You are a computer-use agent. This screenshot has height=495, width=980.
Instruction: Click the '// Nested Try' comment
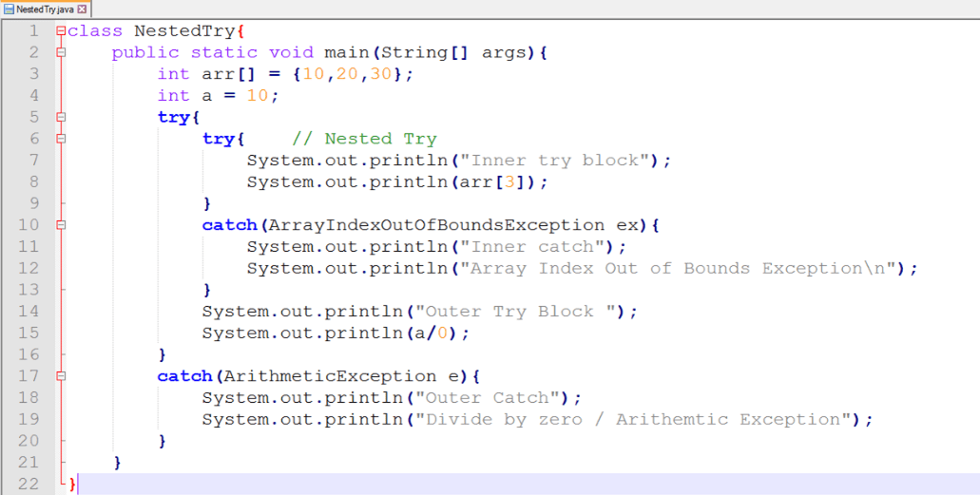coord(364,139)
